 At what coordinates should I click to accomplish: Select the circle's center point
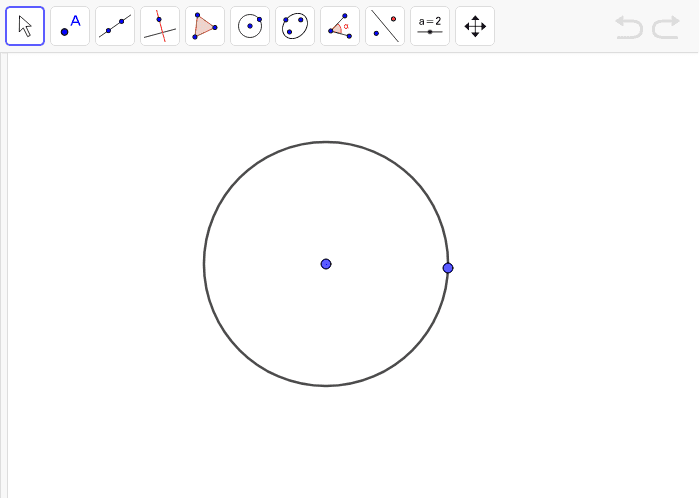(x=326, y=264)
